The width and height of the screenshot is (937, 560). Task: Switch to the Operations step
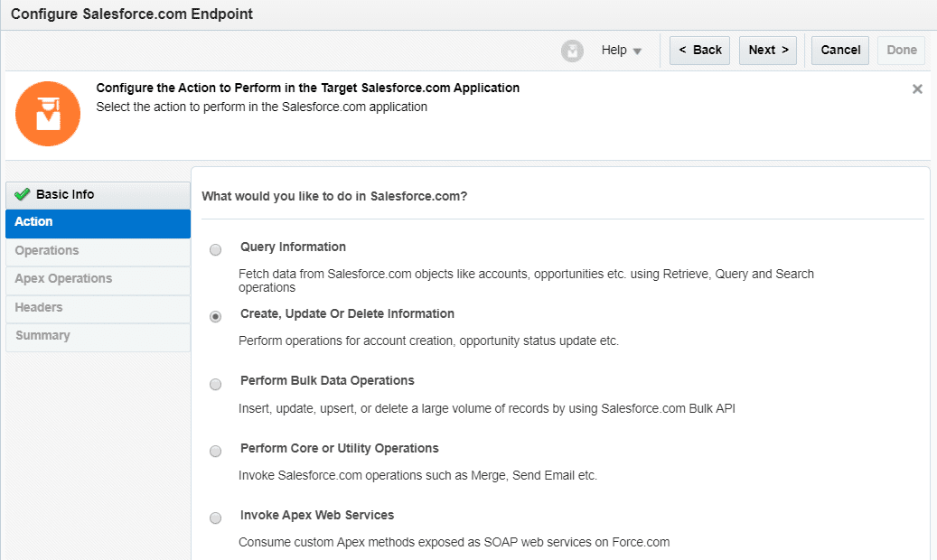98,252
